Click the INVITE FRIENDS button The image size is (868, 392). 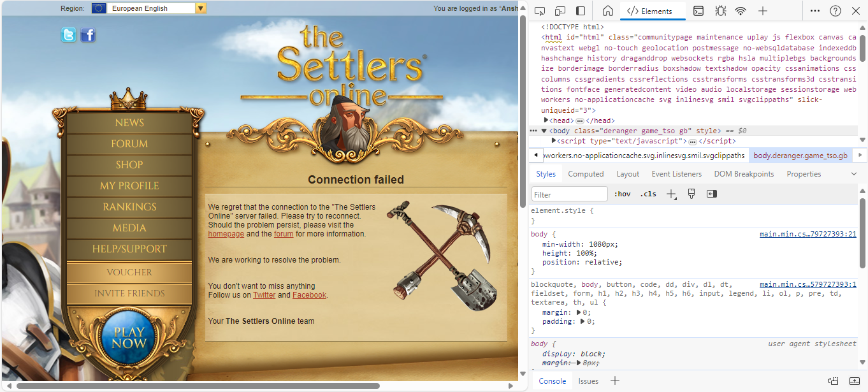pyautogui.click(x=129, y=294)
